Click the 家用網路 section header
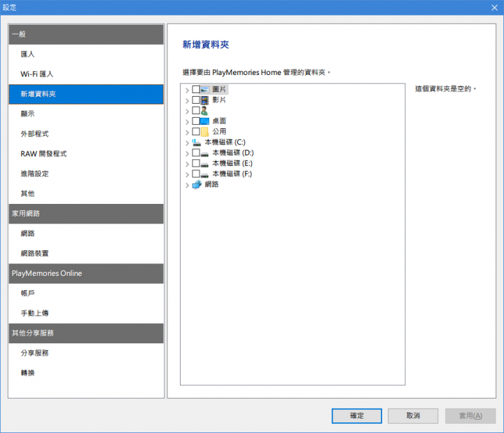This screenshot has width=504, height=433. (86, 214)
